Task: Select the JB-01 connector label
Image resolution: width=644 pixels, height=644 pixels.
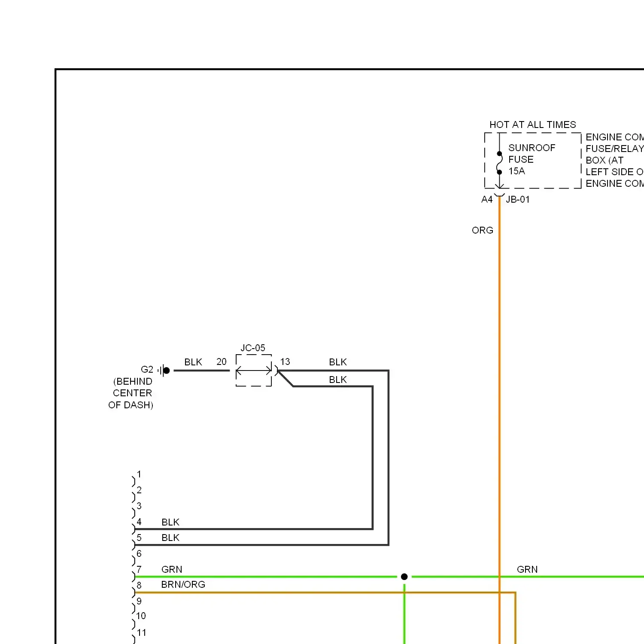Action: pos(518,200)
